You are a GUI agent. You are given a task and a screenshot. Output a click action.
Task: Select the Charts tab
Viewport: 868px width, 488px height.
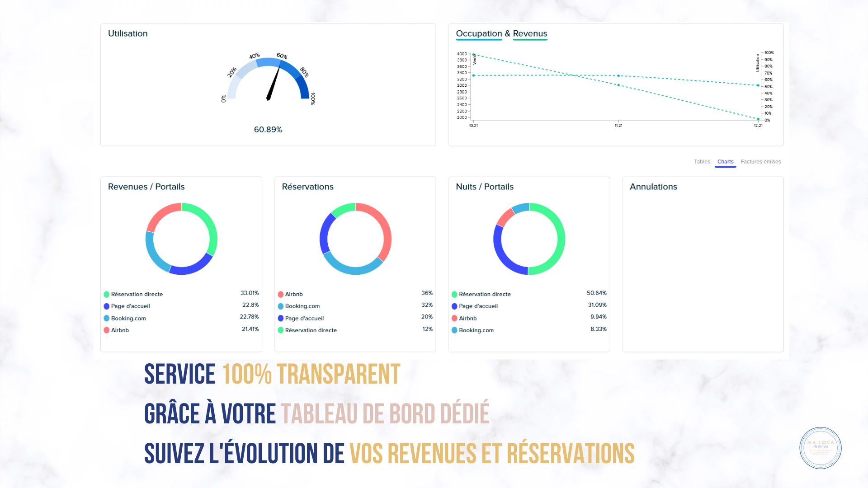pos(725,162)
